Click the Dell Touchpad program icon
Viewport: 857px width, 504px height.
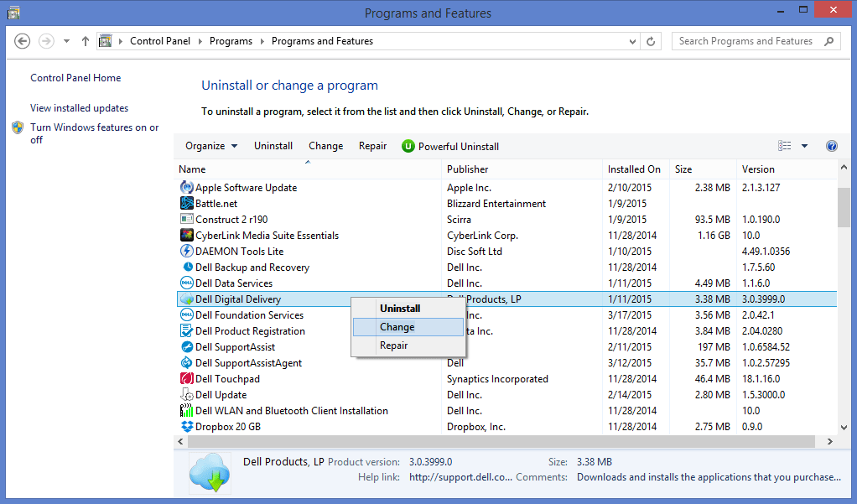click(187, 379)
